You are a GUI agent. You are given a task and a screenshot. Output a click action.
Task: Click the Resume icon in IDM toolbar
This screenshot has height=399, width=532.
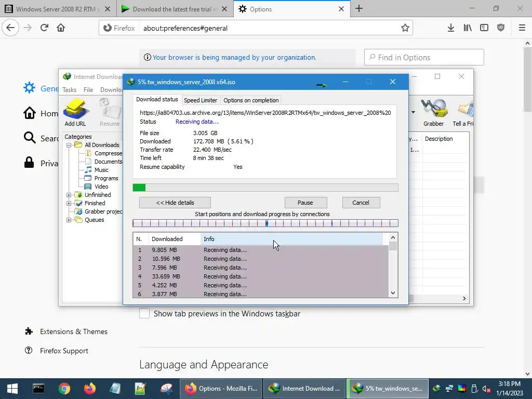coord(110,112)
